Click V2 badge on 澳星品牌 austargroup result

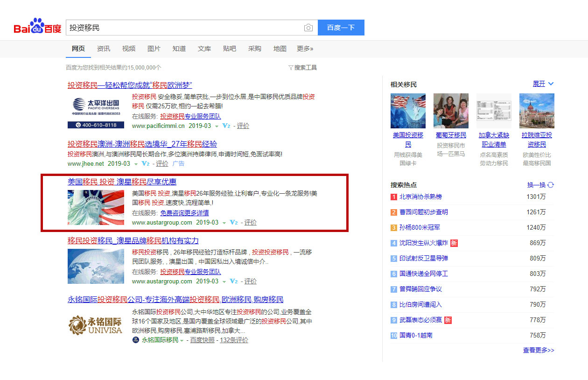point(234,281)
